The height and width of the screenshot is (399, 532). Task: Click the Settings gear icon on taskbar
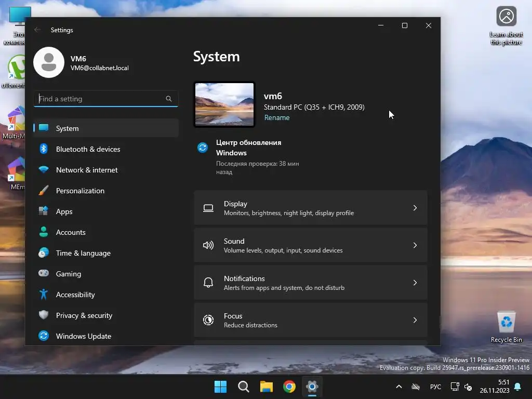[312, 387]
